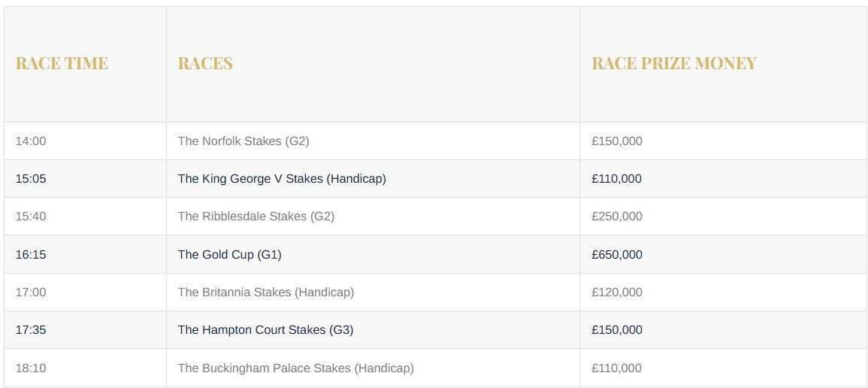Click the 15:05 race time
868x388 pixels.
click(31, 179)
